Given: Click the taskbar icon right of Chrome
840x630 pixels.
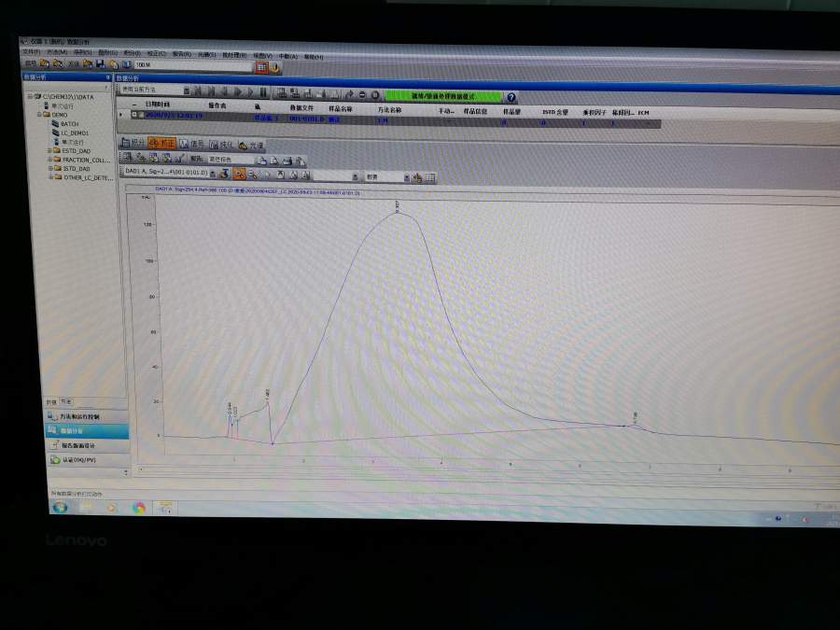Looking at the screenshot, I should click(x=165, y=508).
